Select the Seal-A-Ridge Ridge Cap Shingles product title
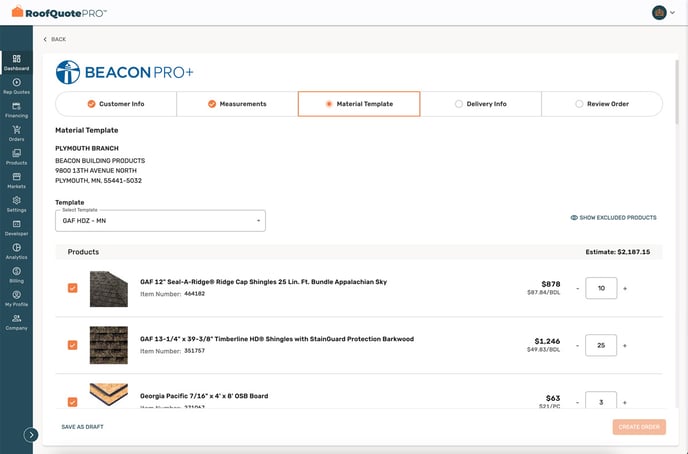This screenshot has width=688, height=454. click(x=263, y=282)
